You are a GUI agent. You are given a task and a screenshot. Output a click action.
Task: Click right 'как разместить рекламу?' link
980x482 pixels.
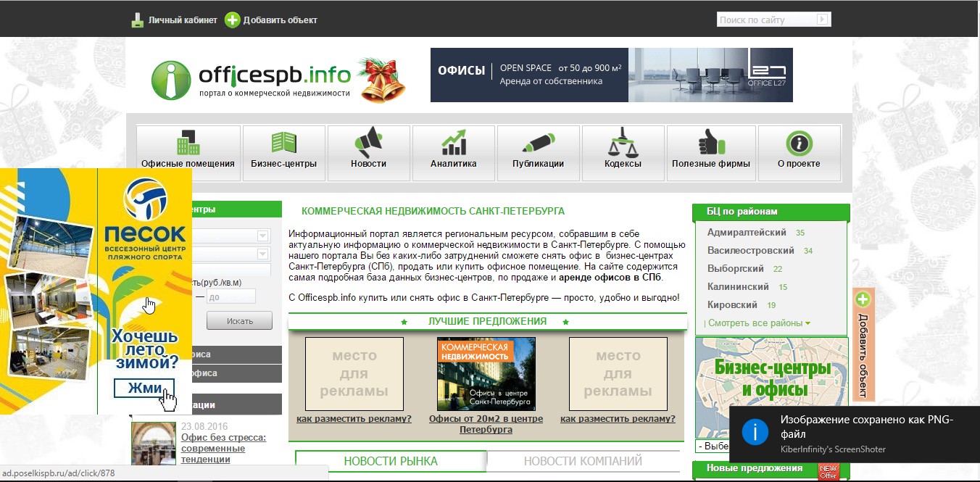[x=618, y=419]
